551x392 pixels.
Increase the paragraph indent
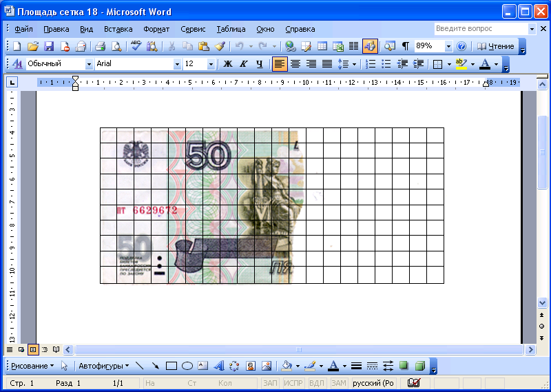[418, 63]
